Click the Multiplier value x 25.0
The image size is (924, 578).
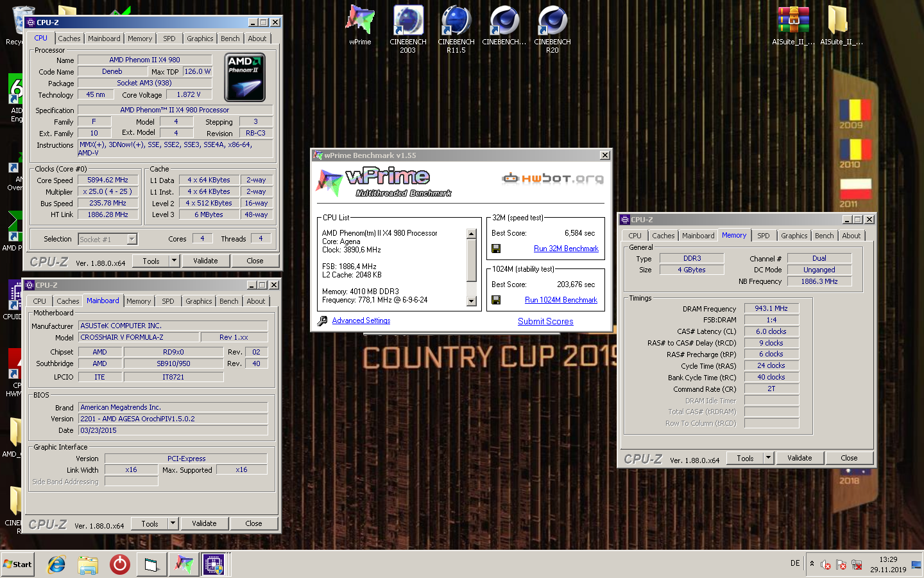(x=108, y=191)
